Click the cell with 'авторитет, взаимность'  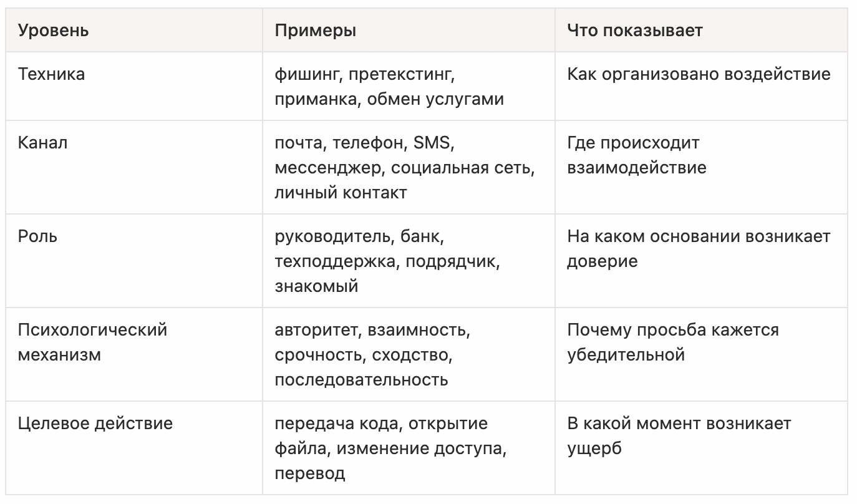(409, 354)
